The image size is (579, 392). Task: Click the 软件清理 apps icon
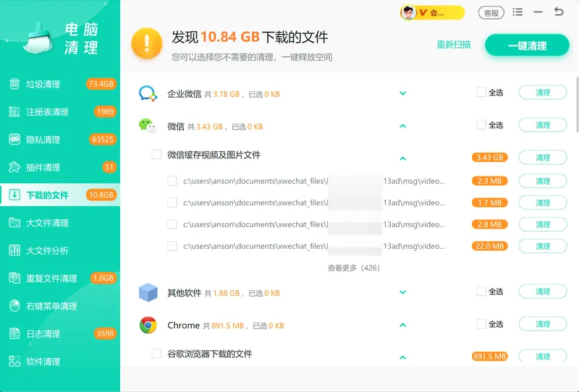pos(14,362)
